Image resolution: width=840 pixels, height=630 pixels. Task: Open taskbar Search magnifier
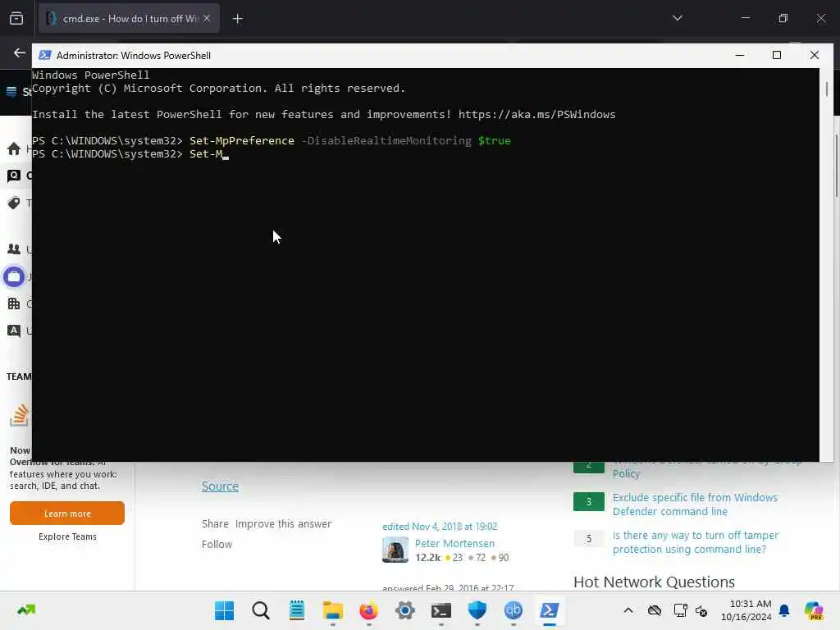[260, 610]
